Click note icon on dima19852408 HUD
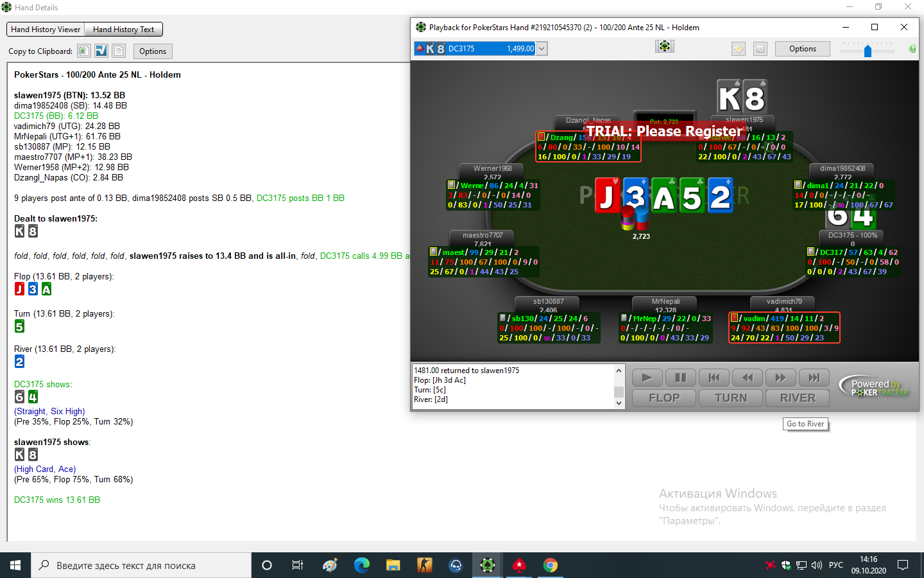 (x=798, y=185)
